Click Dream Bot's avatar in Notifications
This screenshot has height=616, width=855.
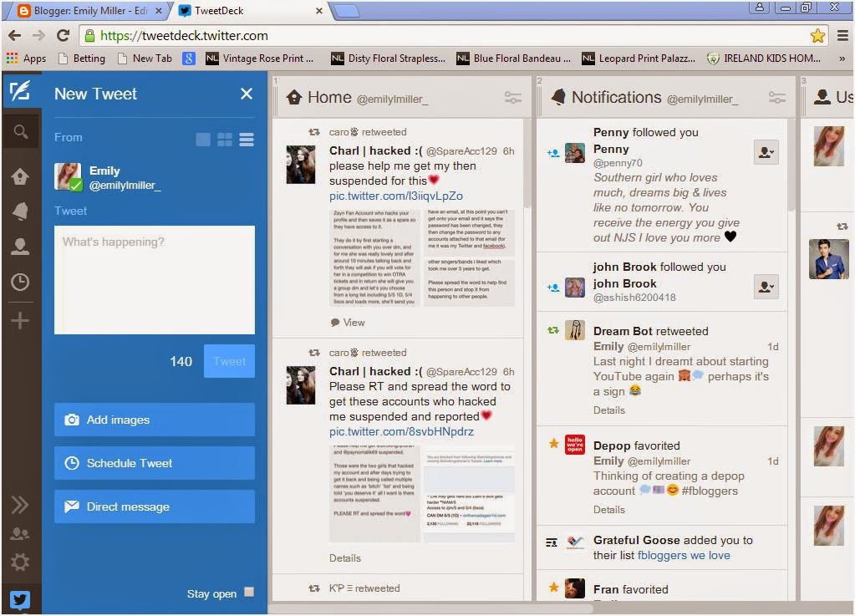(x=575, y=330)
